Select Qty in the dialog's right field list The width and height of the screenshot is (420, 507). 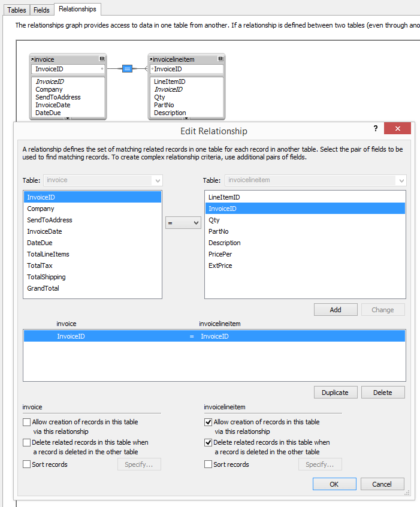[x=305, y=220]
